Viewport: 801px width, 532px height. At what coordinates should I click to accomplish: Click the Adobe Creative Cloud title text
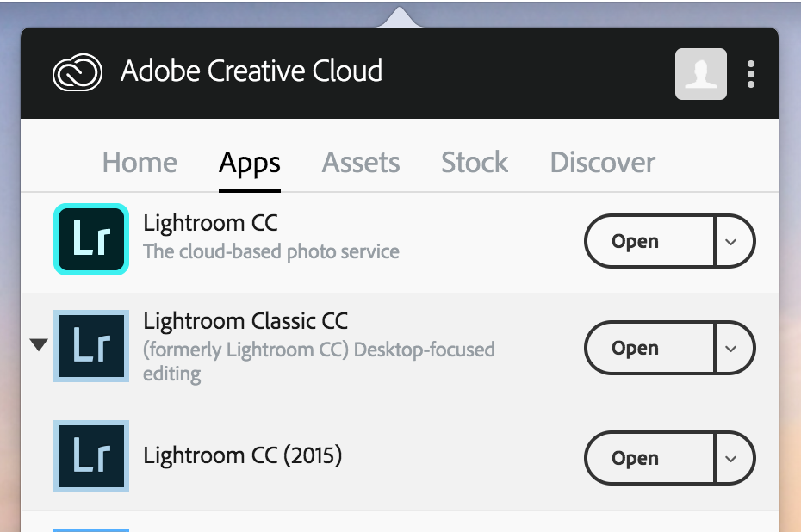pos(251,71)
